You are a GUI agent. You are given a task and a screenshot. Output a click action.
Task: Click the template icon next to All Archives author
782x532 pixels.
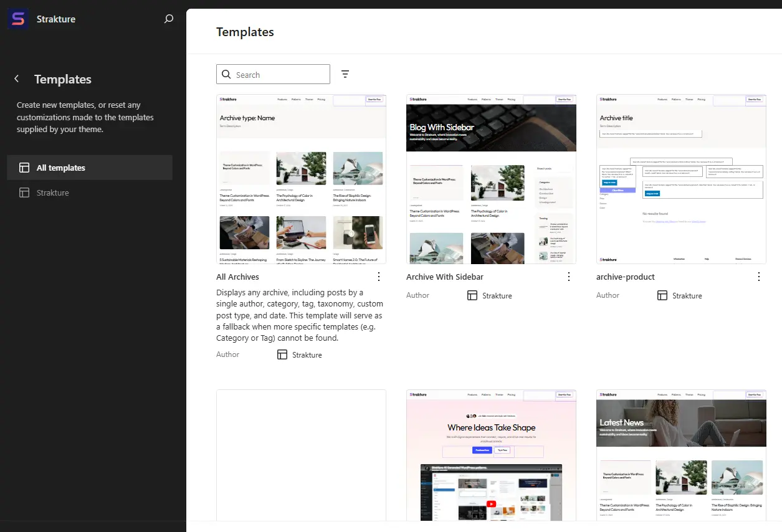tap(282, 354)
